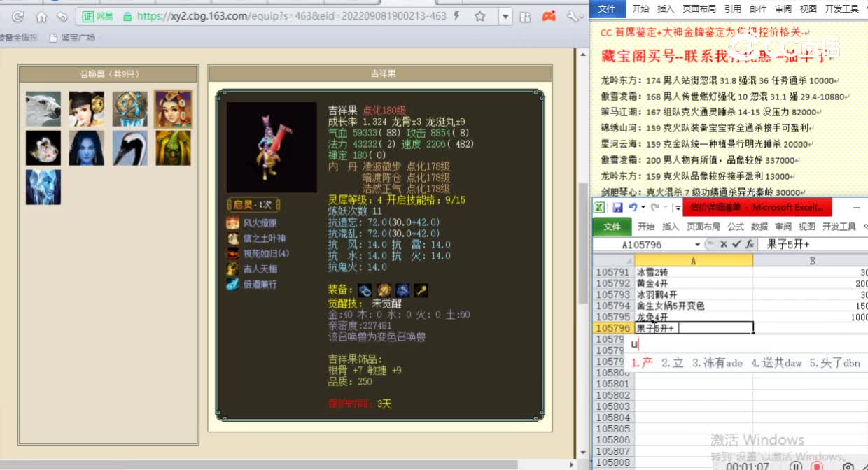Click the 信之土叶神 skill icon
Screen dimensions: 868x470
coord(232,238)
